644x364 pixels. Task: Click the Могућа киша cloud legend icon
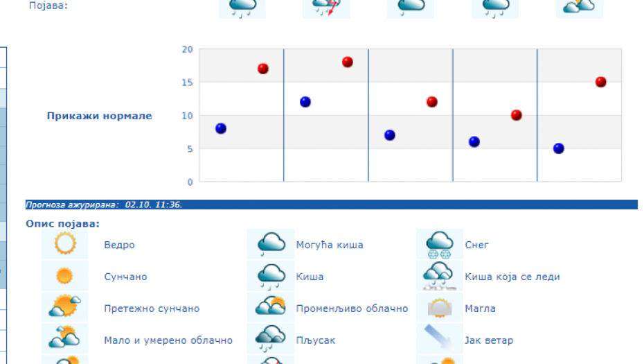tap(271, 244)
